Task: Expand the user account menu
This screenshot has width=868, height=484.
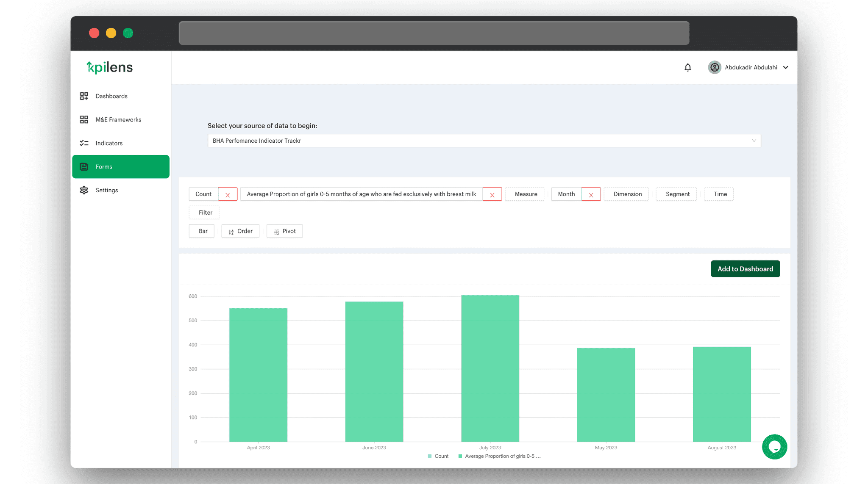Action: (787, 66)
